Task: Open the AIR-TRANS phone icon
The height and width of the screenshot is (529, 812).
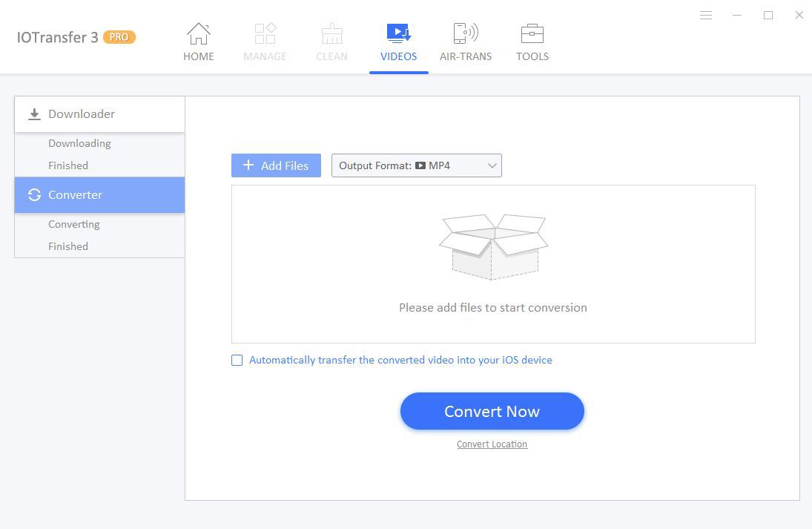Action: pos(465,34)
